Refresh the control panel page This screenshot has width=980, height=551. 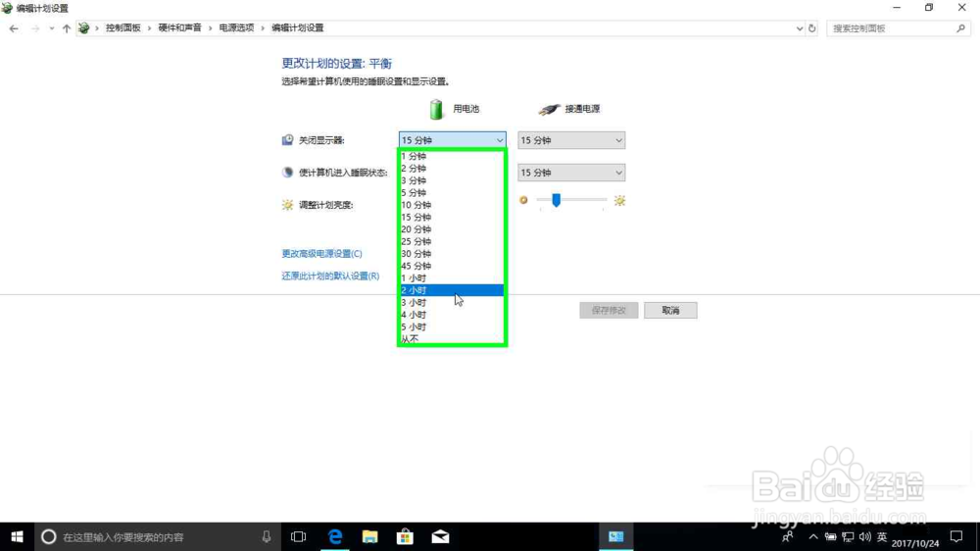(x=811, y=28)
